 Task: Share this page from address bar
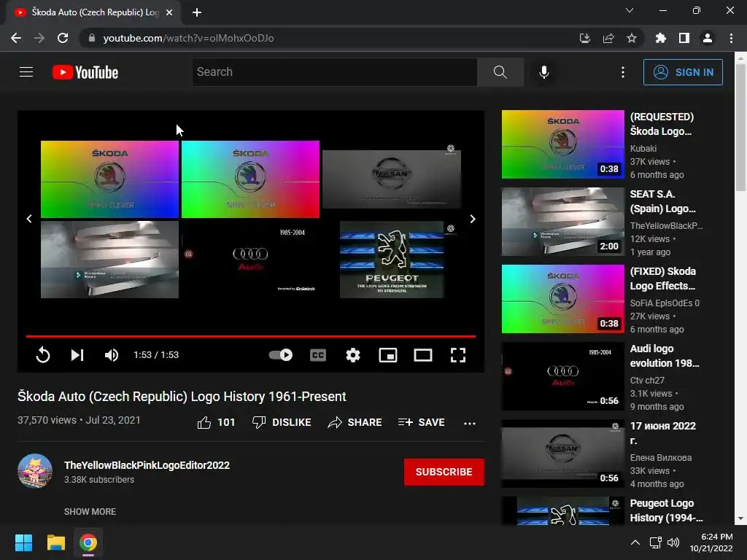click(608, 38)
